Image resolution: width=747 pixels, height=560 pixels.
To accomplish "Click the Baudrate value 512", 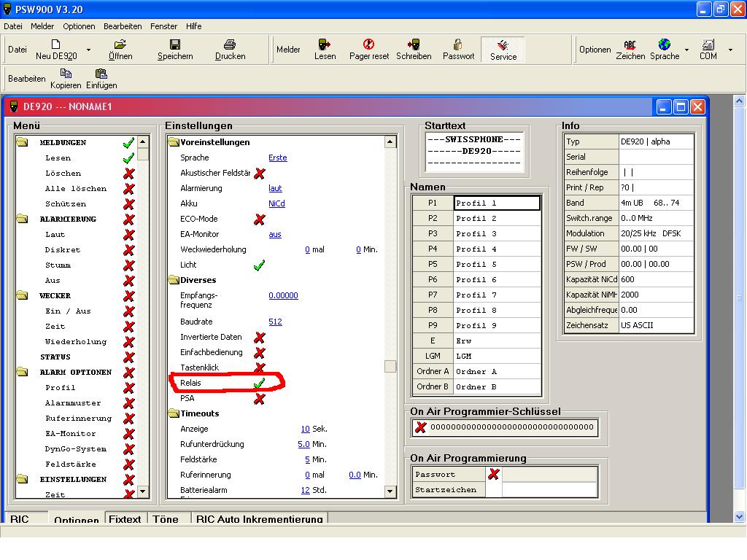I will [275, 322].
